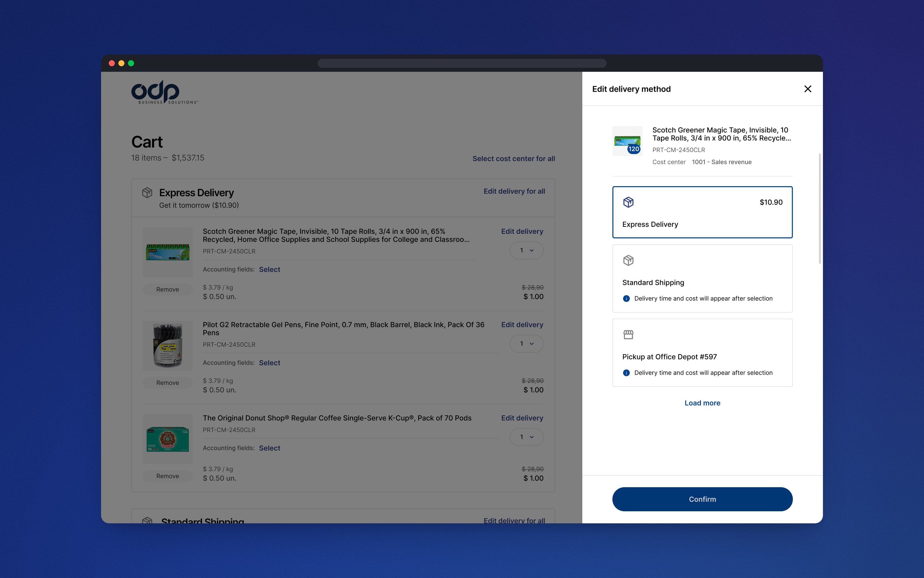The image size is (924, 578).
Task: Click the yellow macOS minimize dot
Action: coord(122,63)
